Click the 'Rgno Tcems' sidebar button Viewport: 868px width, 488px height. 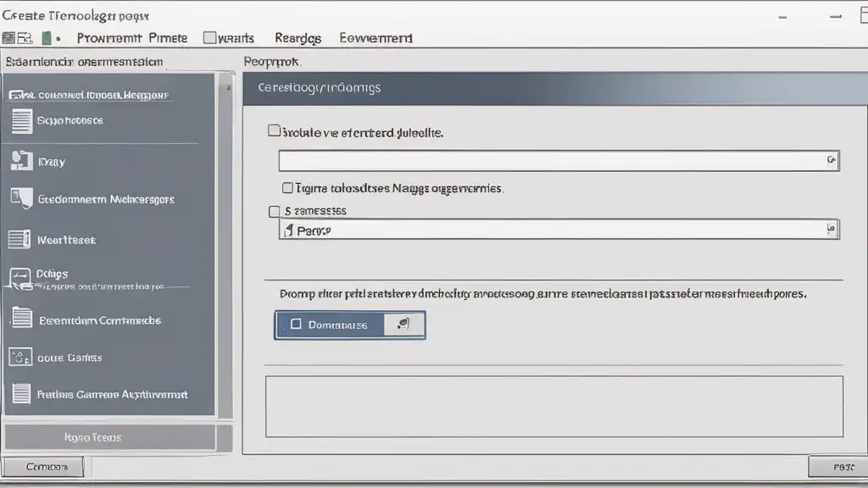pos(110,437)
